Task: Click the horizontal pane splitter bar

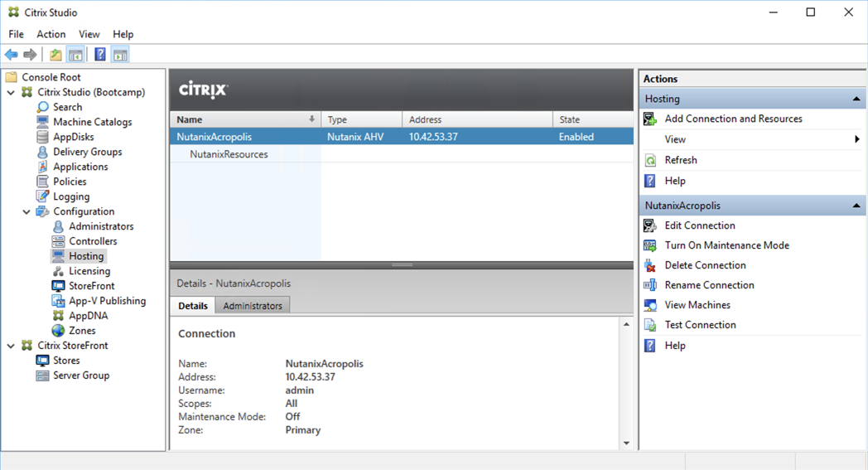Action: 402,265
